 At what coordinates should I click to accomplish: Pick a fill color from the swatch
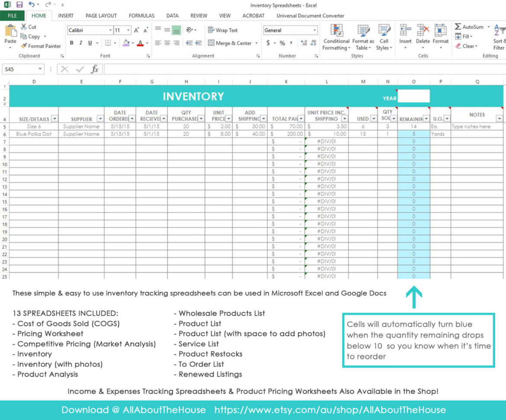coord(125,43)
